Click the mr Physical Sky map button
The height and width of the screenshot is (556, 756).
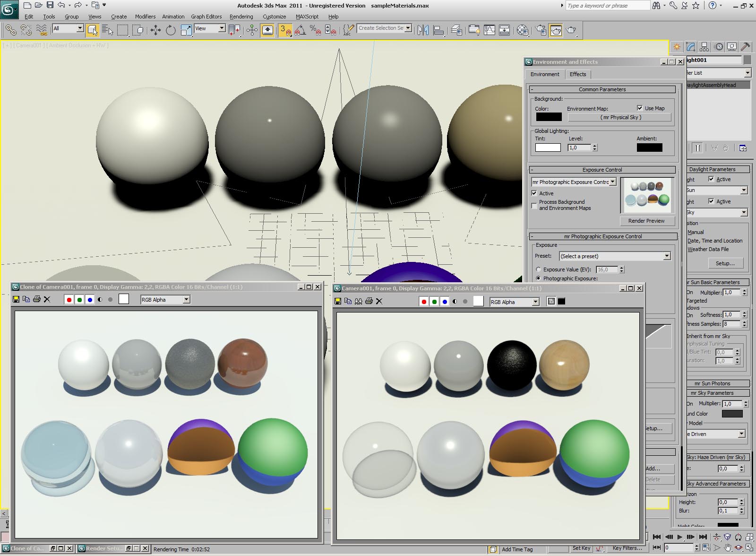(620, 117)
